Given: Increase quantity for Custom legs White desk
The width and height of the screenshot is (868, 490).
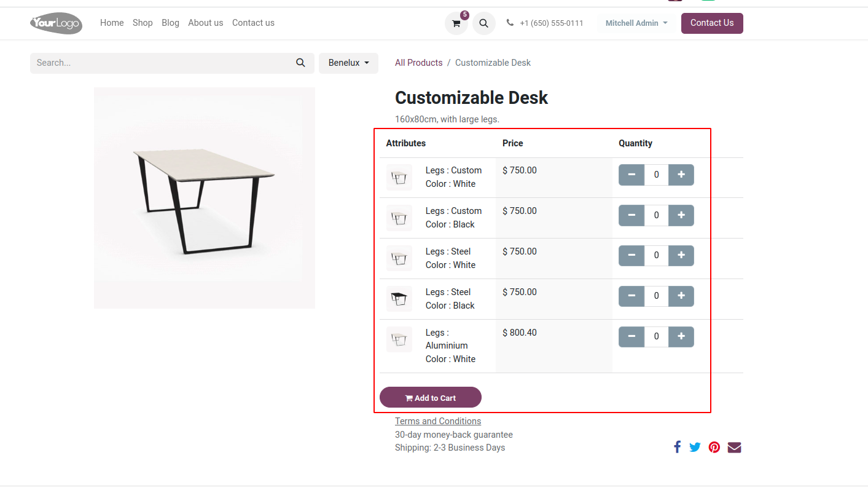Looking at the screenshot, I should click(681, 175).
